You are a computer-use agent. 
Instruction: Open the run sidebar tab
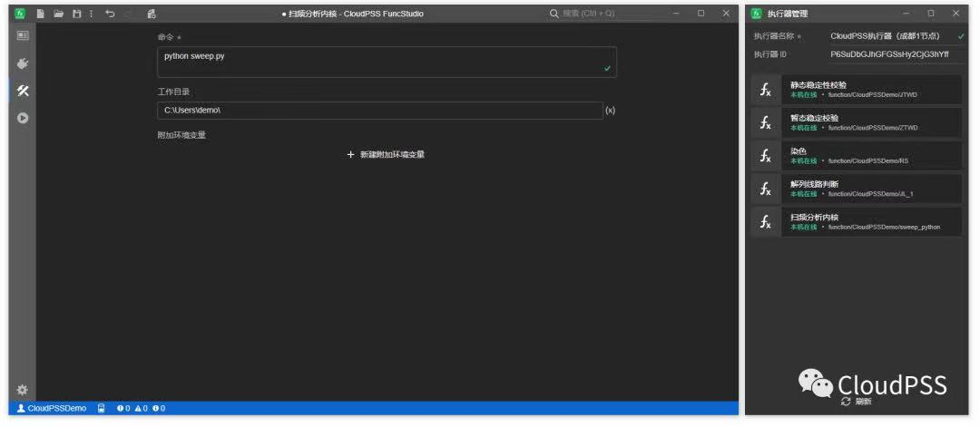click(23, 117)
